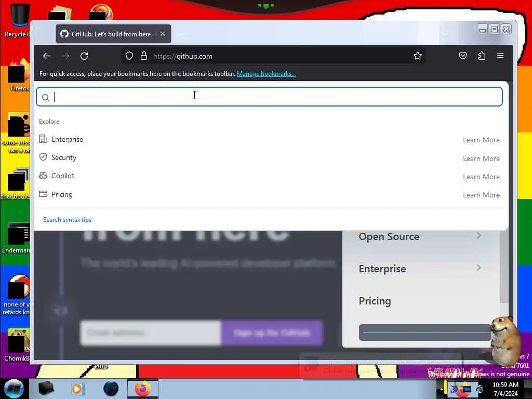Click the github.com address bar
Image resolution: width=532 pixels, height=399 pixels.
pos(273,56)
